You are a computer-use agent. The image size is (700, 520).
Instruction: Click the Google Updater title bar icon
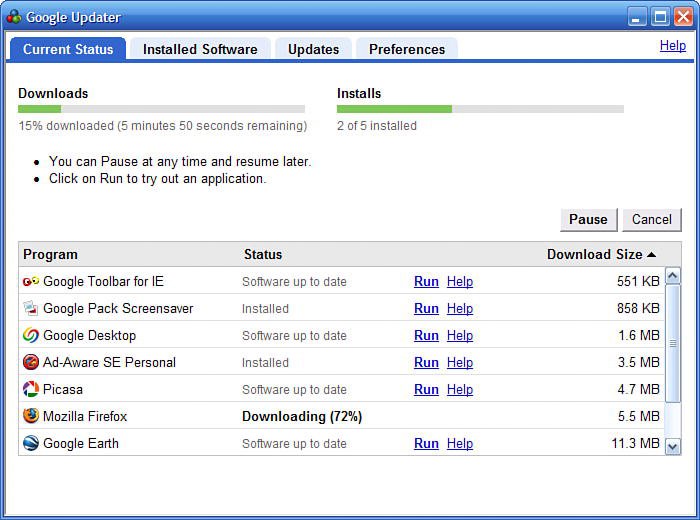pos(14,17)
